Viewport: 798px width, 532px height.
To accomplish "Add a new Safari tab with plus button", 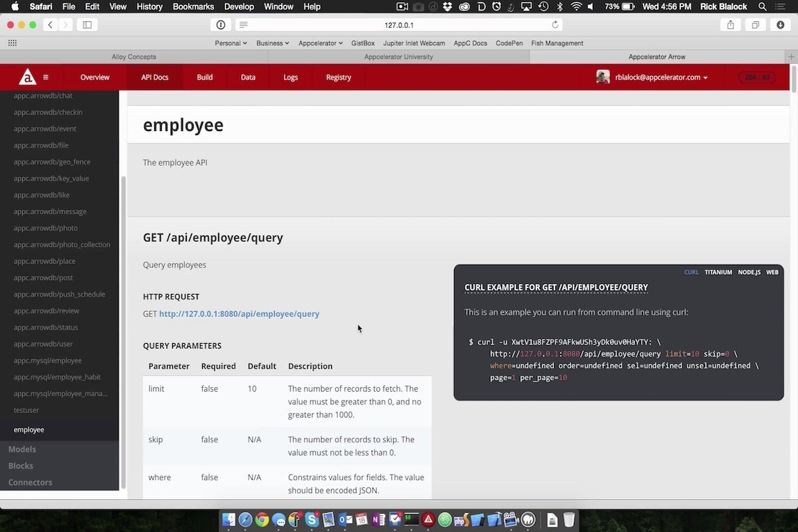I will [791, 57].
